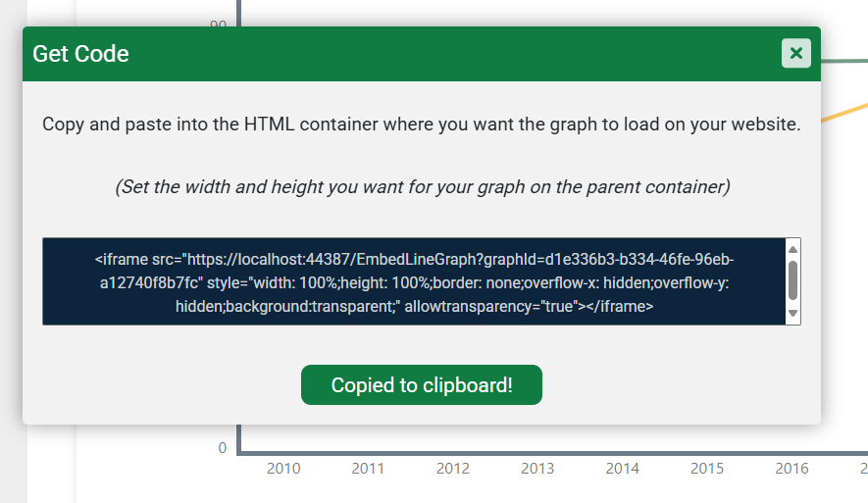The height and width of the screenshot is (503, 868).
Task: Click the green graph line segment
Action: pos(845,60)
